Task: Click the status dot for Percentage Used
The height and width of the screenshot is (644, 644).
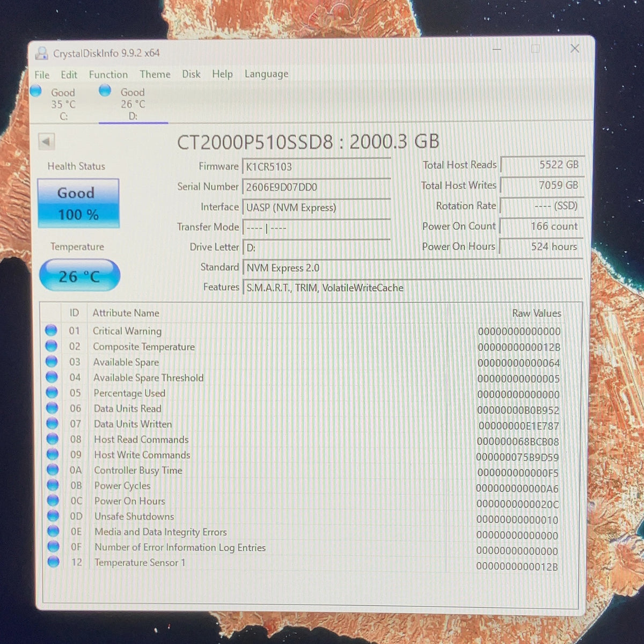Action: [x=52, y=392]
